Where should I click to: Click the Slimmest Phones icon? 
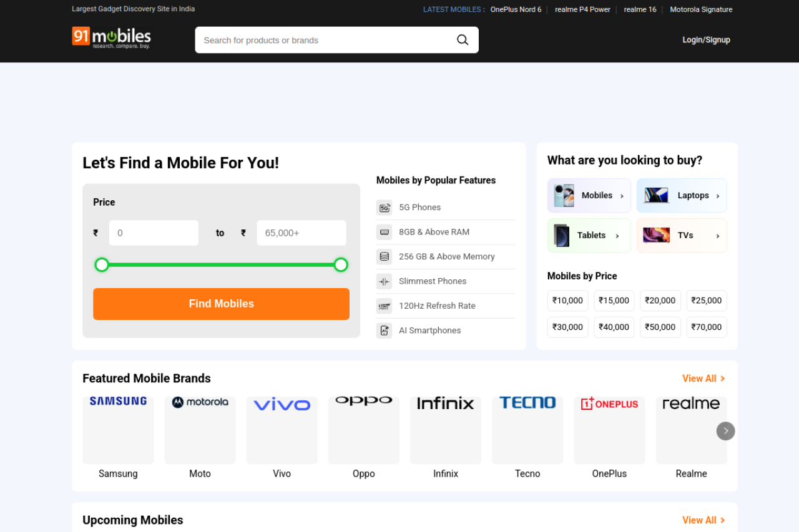click(384, 281)
